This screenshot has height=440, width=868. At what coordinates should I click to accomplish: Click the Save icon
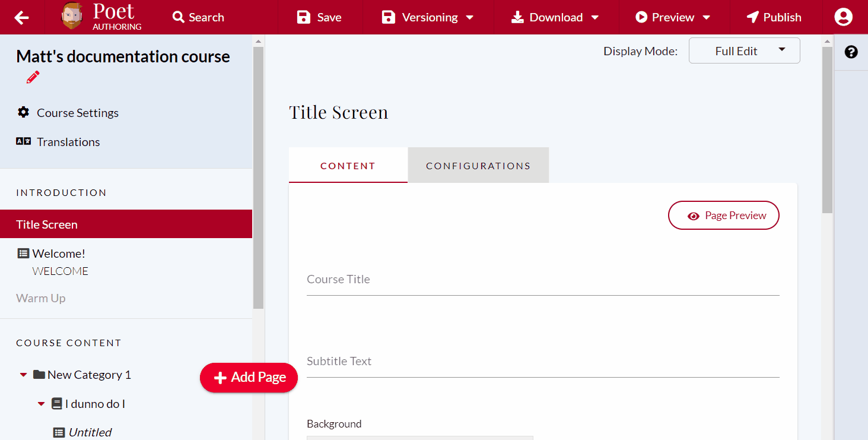[x=304, y=17]
